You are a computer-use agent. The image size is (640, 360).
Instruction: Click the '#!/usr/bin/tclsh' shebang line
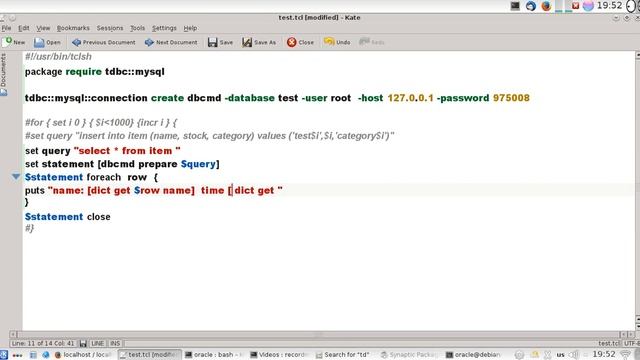pos(58,57)
